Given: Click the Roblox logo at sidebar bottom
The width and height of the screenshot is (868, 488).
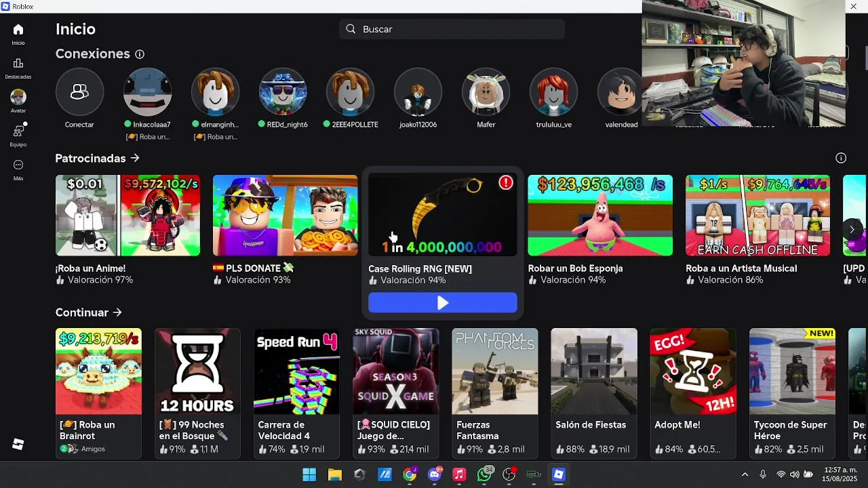Looking at the screenshot, I should pos(18,444).
